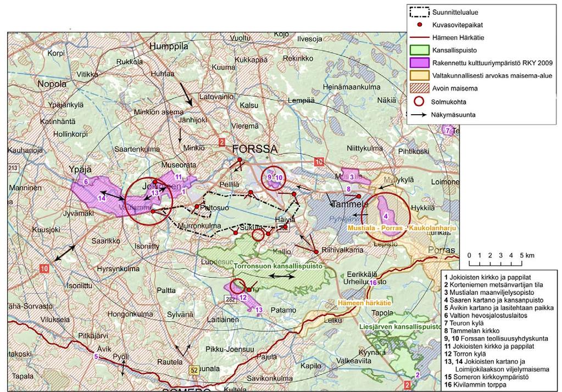Click map marker 9 in the Forssa circle
562x392 pixels.
(x=270, y=177)
